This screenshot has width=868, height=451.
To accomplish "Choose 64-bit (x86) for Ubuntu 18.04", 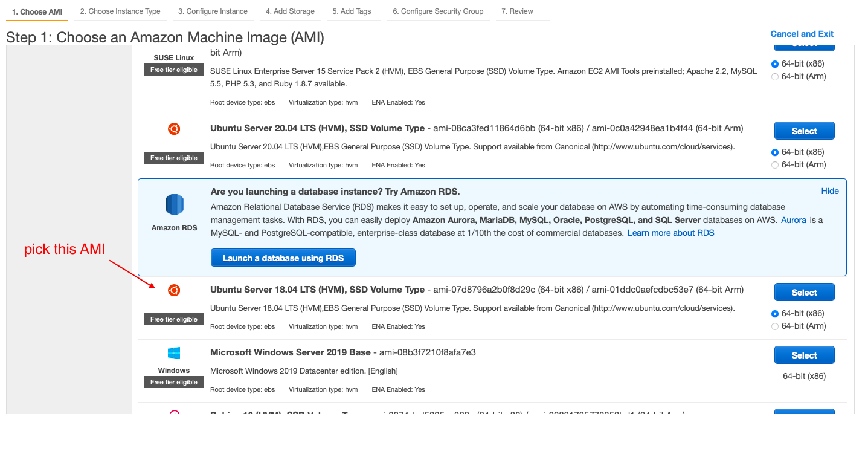I will pyautogui.click(x=775, y=313).
